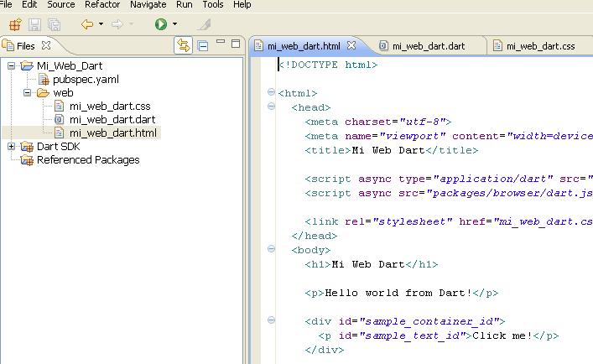Click the Save toolbar icon

[34, 24]
